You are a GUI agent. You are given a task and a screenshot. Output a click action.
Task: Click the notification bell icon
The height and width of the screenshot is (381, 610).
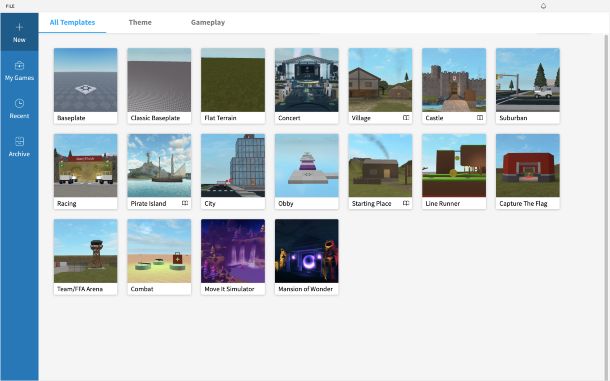tap(543, 6)
